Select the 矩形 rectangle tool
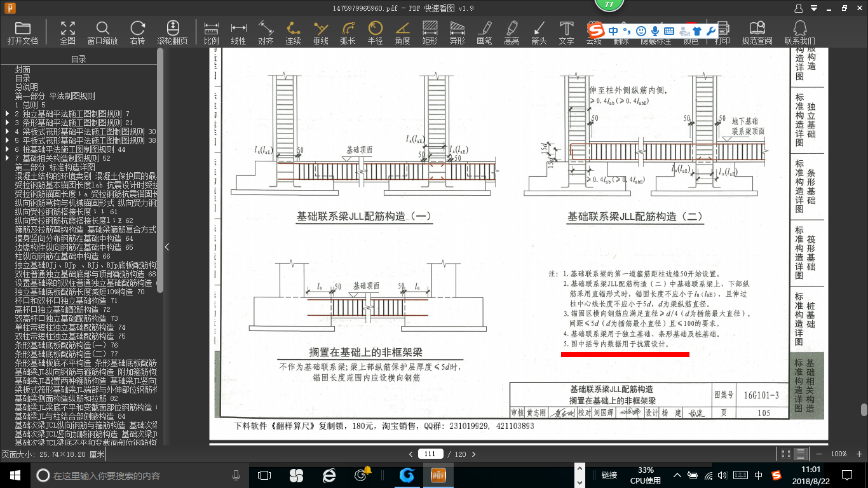Screen dimensions: 868x488 [x=430, y=32]
